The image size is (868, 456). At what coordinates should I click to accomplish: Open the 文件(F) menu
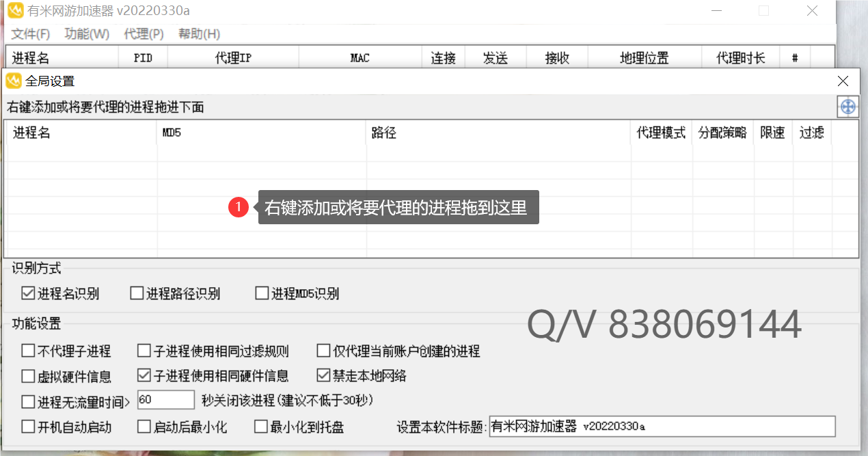(x=31, y=33)
